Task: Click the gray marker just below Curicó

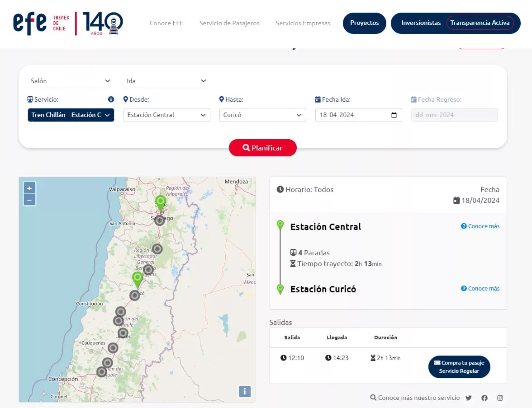Action: (135, 295)
